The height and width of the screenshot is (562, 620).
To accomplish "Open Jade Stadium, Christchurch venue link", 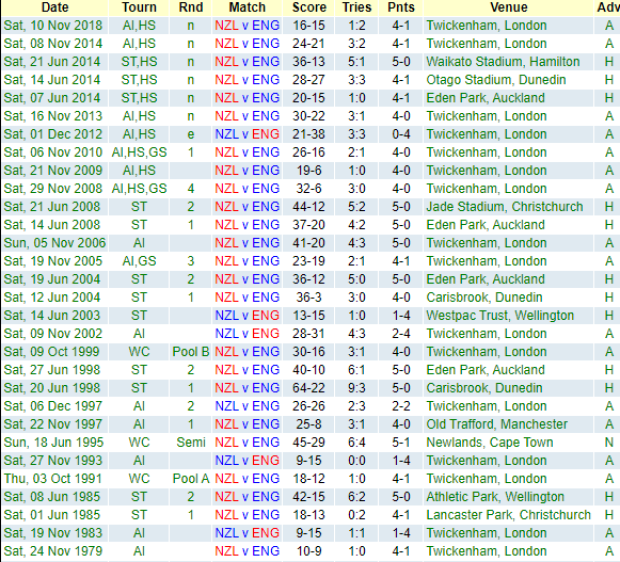I will tap(505, 206).
